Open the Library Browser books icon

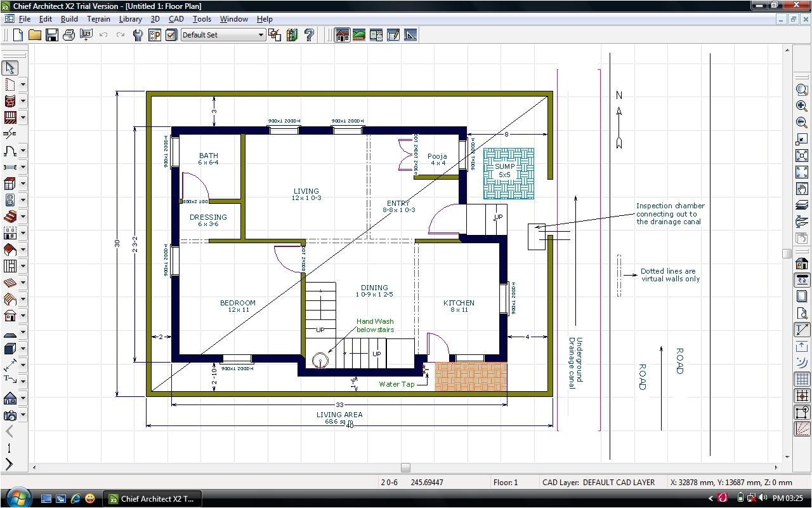(291, 34)
